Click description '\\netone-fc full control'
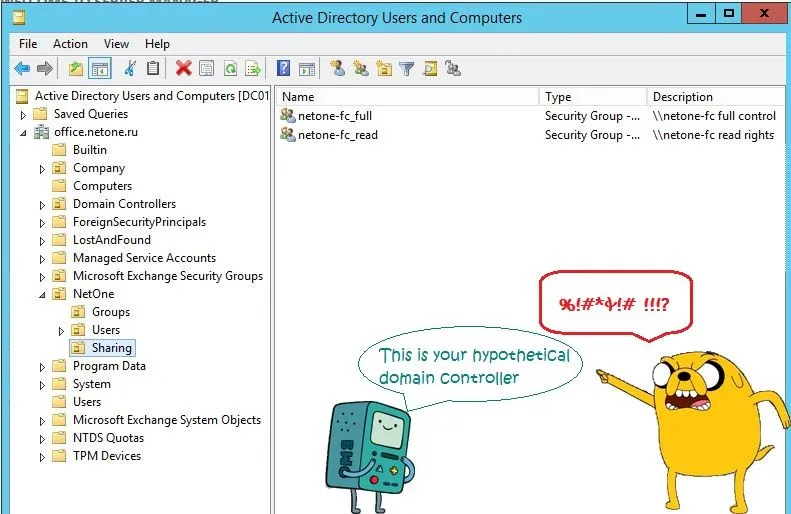 714,116
